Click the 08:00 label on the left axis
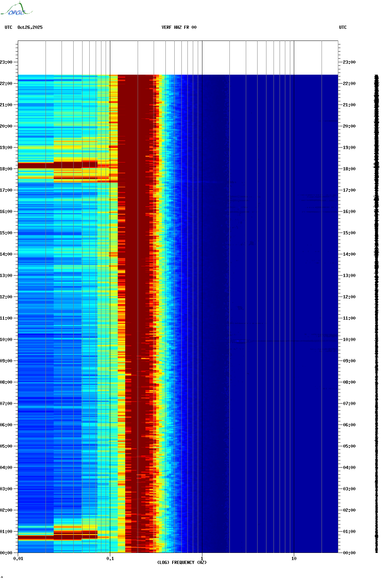The height and width of the screenshot is (581, 392). [6, 382]
